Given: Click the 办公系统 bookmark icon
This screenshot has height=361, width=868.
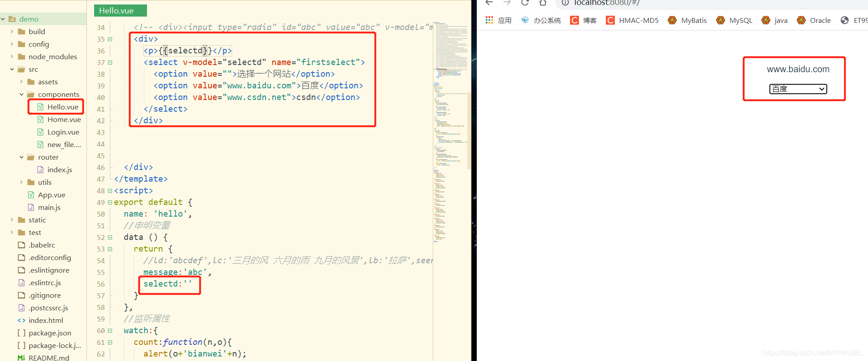Looking at the screenshot, I should [x=525, y=20].
